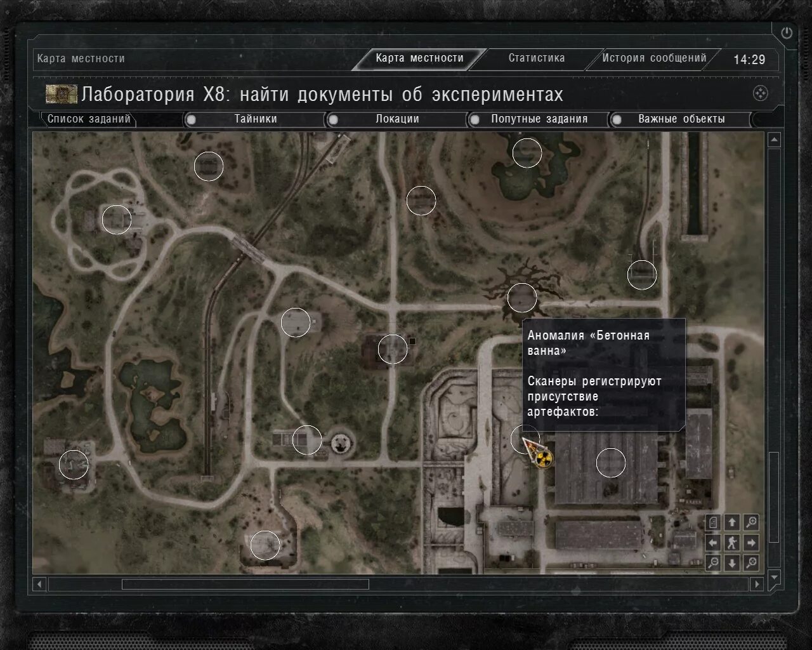The width and height of the screenshot is (812, 650).
Task: Pan the map up with the arrow button
Action: point(732,522)
